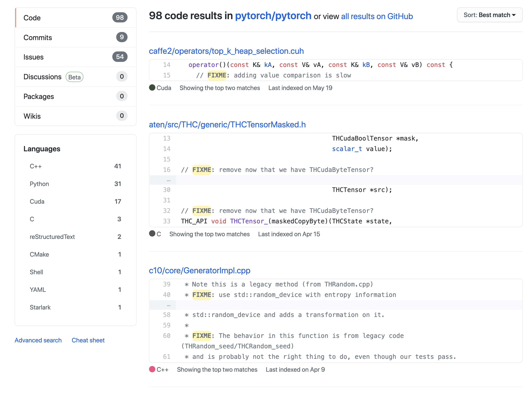This screenshot has height=395, width=532.
Task: Expand hidden lines in GeneratorImpl.cpp snippet
Action: pyautogui.click(x=168, y=305)
